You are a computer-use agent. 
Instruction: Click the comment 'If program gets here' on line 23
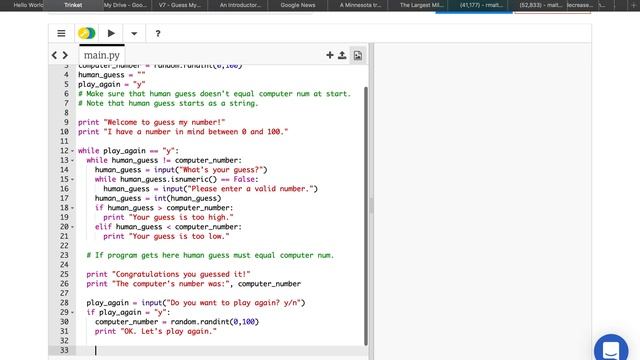click(210, 256)
